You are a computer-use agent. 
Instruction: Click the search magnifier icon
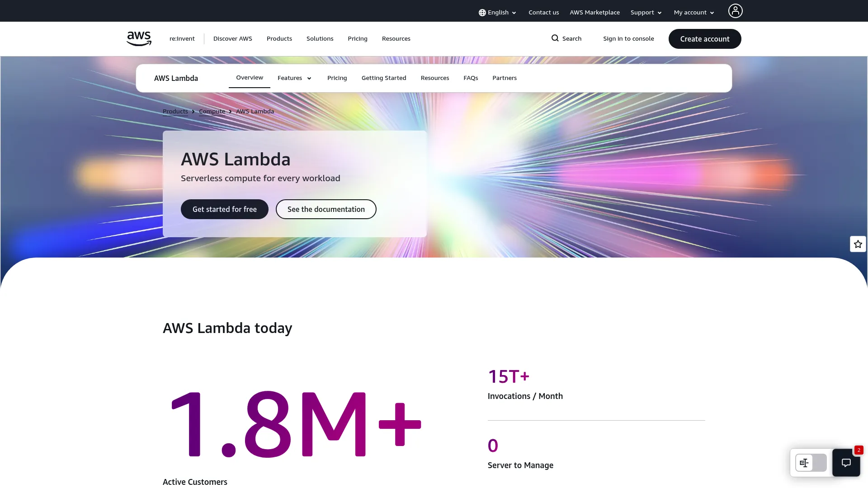(555, 38)
